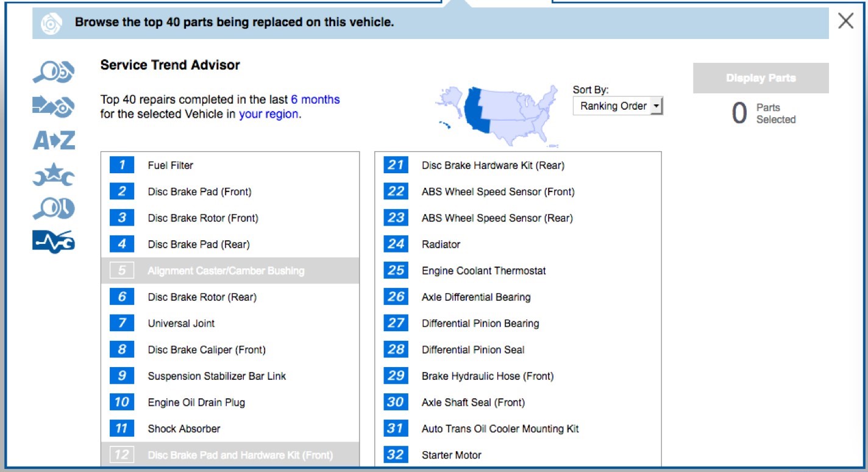Viewport: 868px width, 472px height.
Task: Click the arrow-with-brake-disc sidebar icon
Action: 53,107
